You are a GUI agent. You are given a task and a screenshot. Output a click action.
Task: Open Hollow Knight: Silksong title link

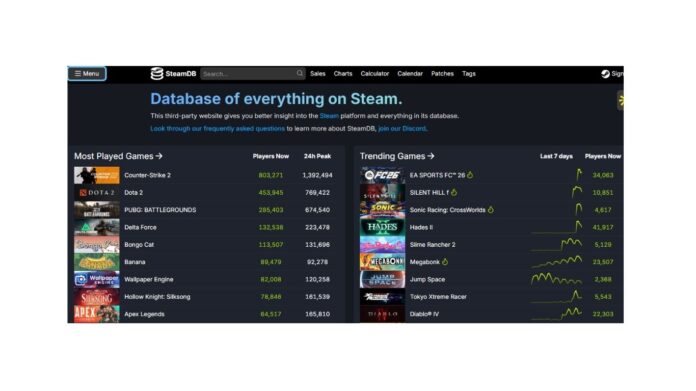coord(157,296)
